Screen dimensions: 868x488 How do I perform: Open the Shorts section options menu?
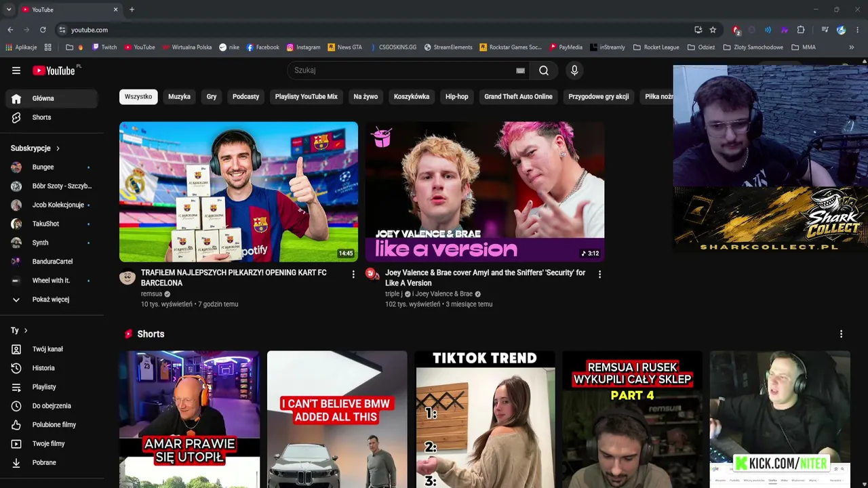pyautogui.click(x=841, y=334)
